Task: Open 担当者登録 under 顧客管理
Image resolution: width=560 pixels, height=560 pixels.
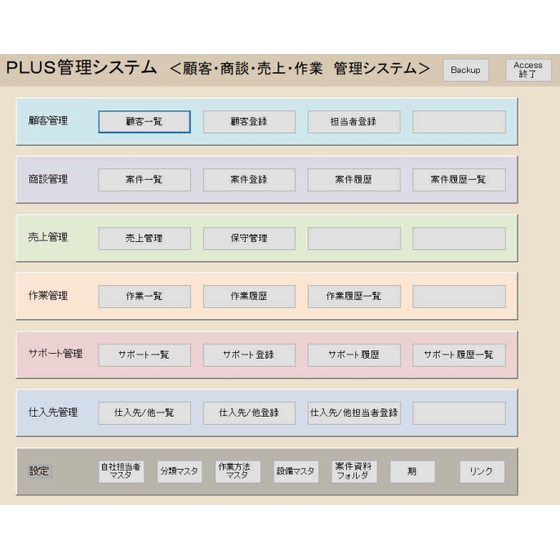Action: (x=354, y=122)
